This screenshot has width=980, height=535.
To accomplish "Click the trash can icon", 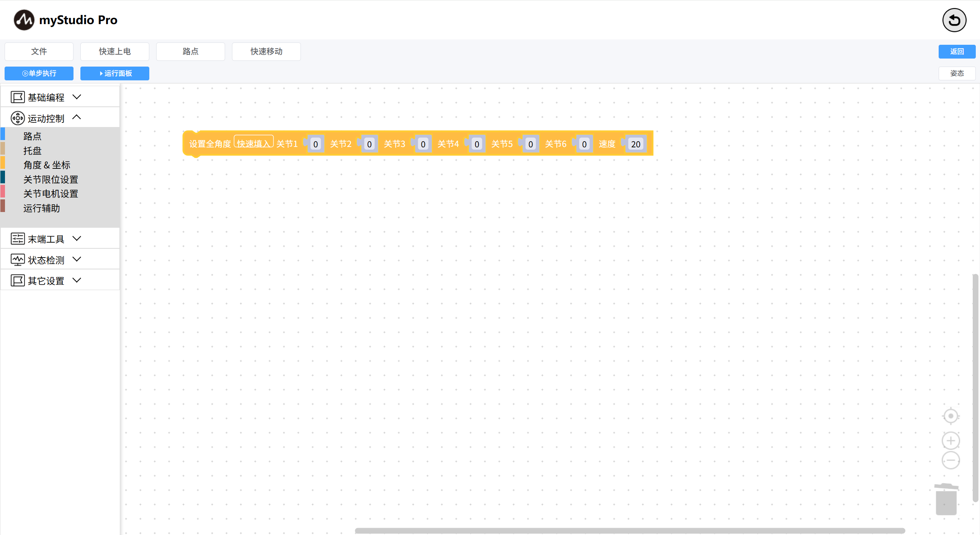I will pyautogui.click(x=946, y=499).
